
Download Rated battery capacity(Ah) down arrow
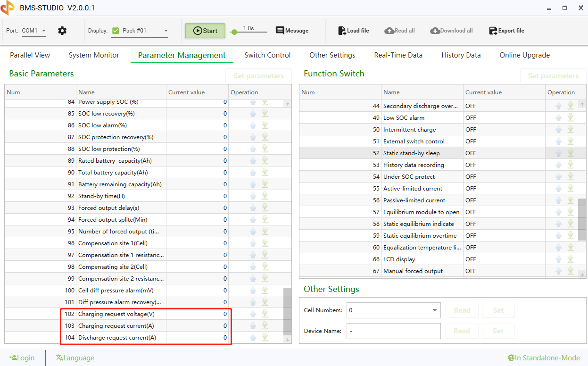tap(265, 161)
